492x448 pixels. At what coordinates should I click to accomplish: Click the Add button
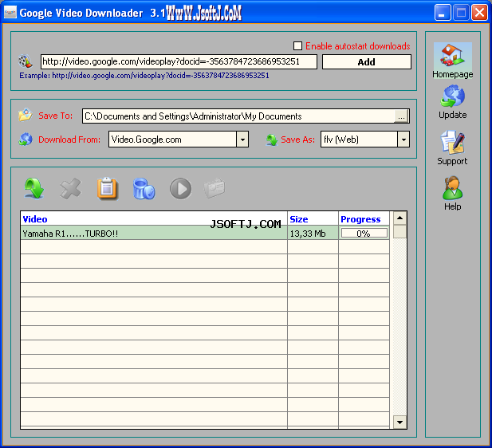pos(367,62)
